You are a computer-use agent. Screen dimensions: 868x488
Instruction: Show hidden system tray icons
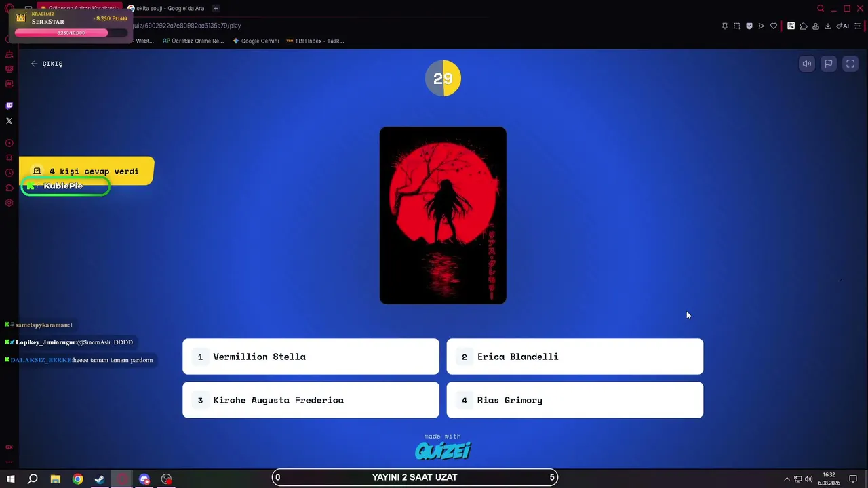coord(787,479)
